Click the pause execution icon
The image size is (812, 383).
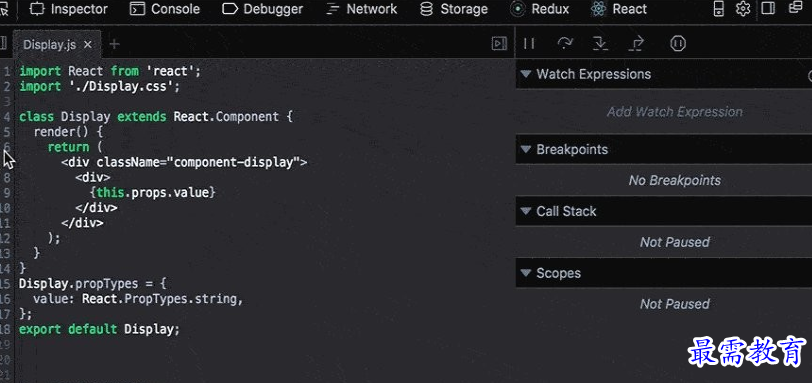(x=529, y=43)
